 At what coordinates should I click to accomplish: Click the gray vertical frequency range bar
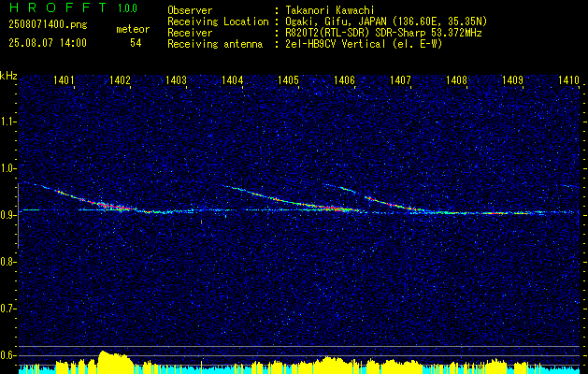point(19,216)
